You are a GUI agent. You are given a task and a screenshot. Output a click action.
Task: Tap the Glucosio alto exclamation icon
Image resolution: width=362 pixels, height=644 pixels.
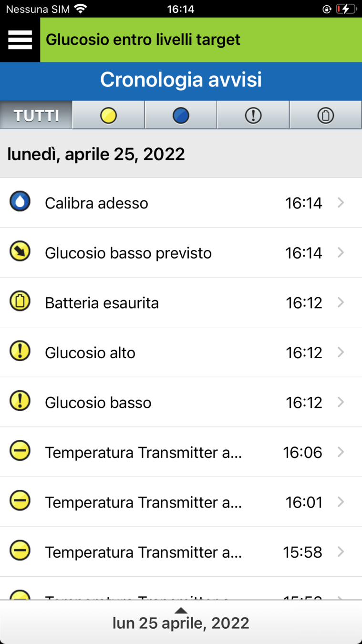[20, 352]
